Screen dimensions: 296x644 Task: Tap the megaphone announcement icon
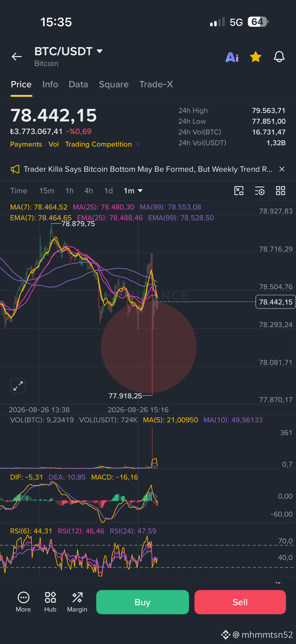(x=15, y=169)
